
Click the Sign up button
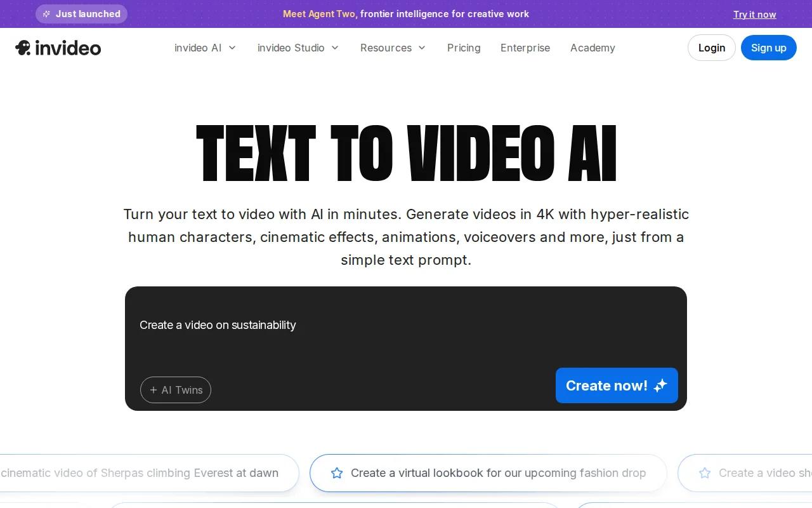(x=769, y=48)
